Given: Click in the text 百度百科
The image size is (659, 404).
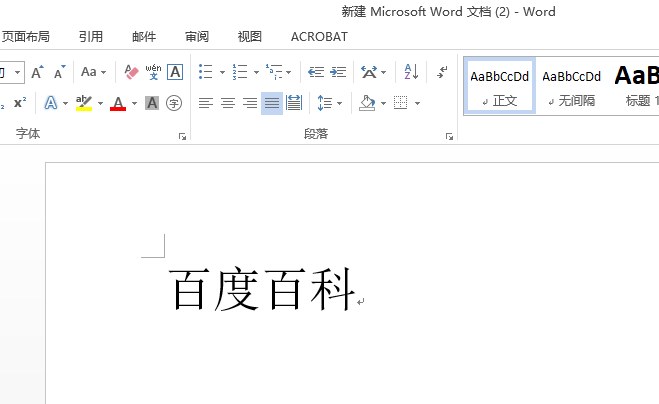Looking at the screenshot, I should point(262,289).
